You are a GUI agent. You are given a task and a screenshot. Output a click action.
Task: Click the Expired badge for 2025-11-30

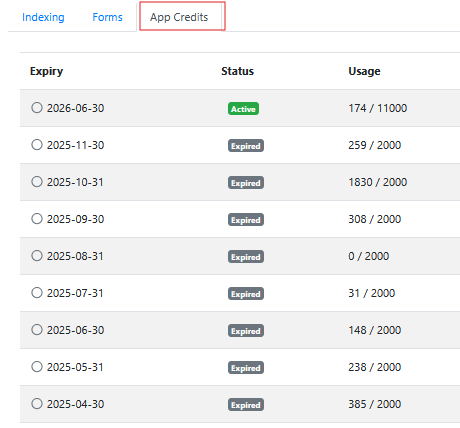[x=246, y=146]
